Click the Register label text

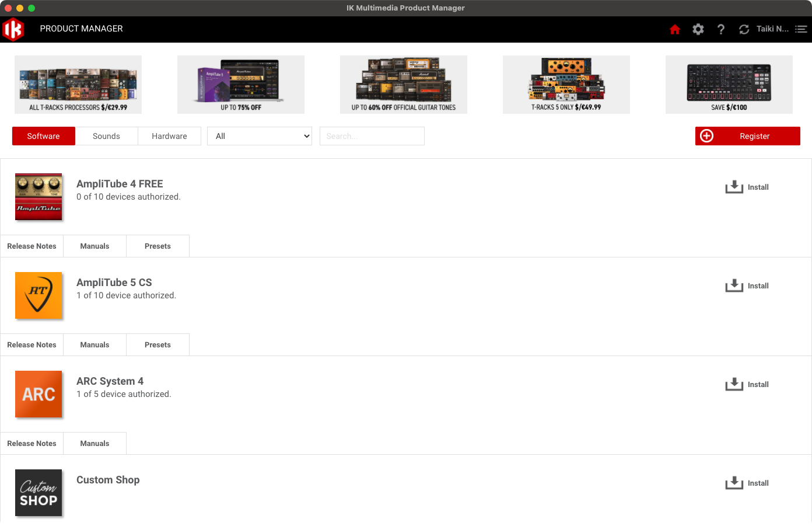tap(755, 136)
